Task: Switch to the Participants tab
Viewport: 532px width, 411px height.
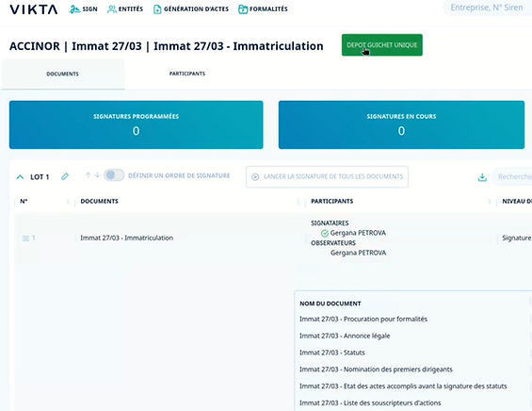Action: (187, 74)
